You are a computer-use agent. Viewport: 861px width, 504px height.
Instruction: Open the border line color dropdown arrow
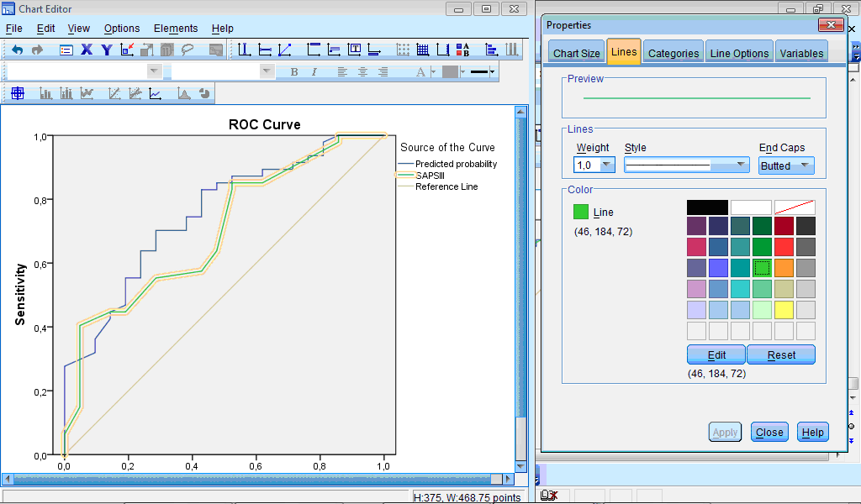coord(493,72)
